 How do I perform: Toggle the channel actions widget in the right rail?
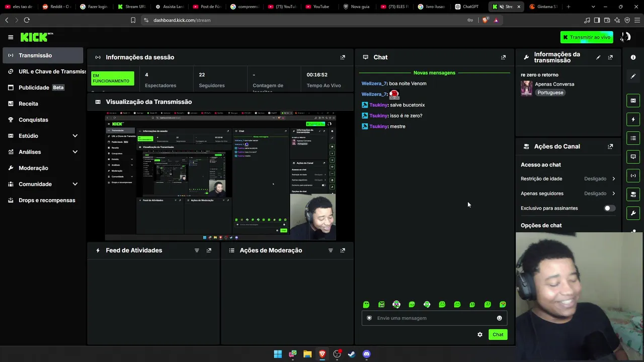point(633,194)
